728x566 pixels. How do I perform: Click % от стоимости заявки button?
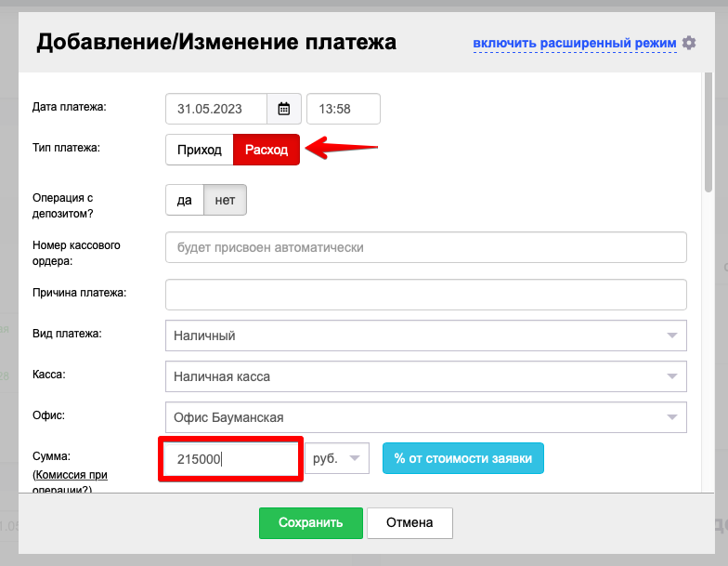[x=462, y=458]
